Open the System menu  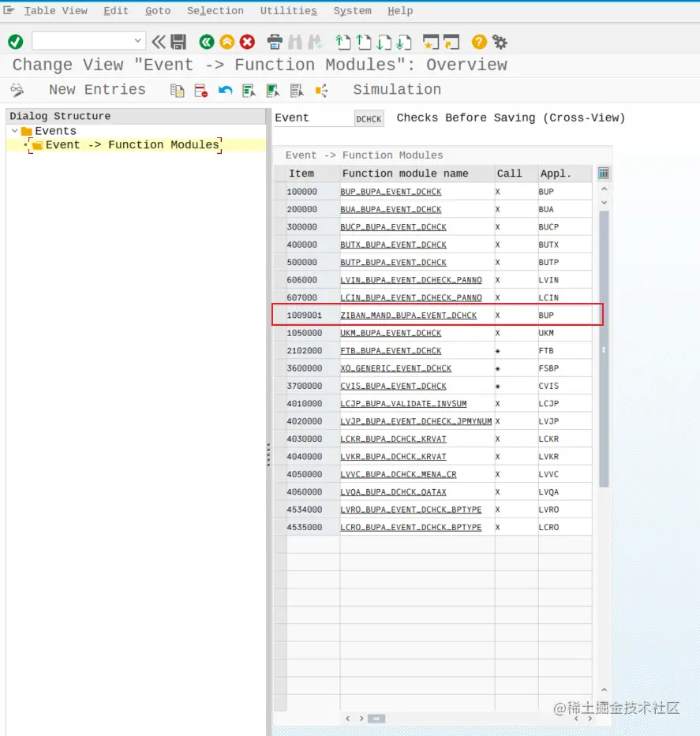point(352,11)
